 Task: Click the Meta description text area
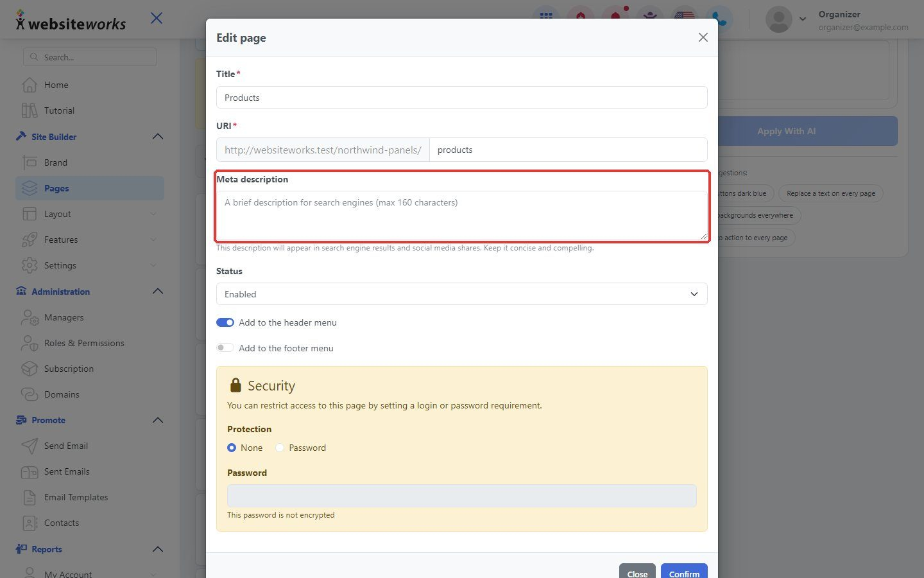point(462,215)
